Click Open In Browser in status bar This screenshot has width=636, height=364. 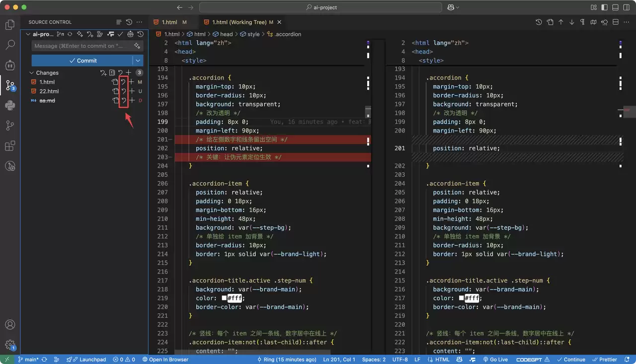pos(165,360)
